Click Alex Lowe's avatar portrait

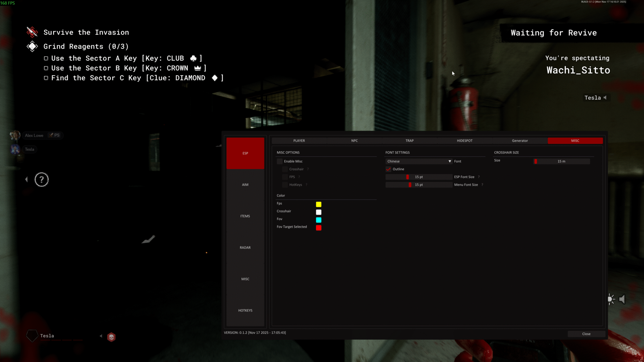[15, 135]
